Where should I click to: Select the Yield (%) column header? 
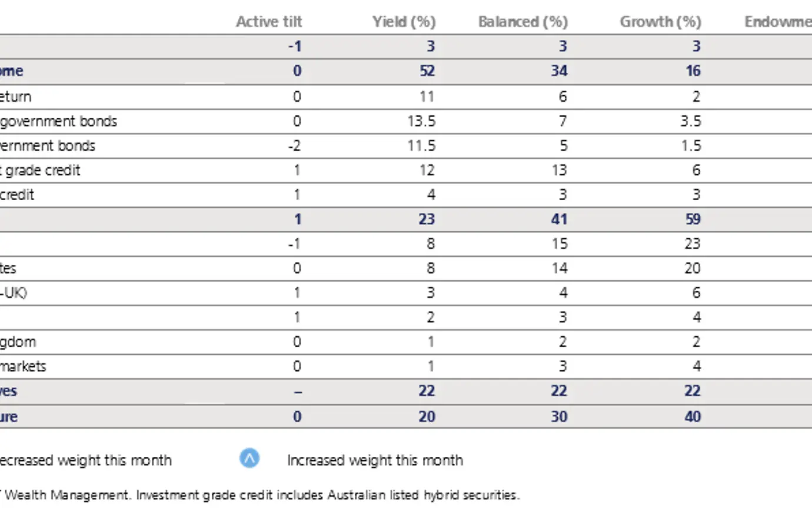404,22
